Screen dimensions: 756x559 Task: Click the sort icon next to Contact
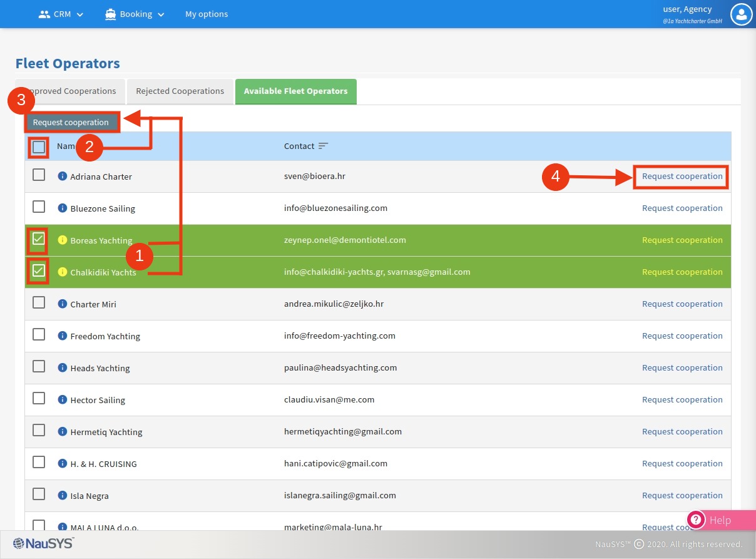[323, 146]
